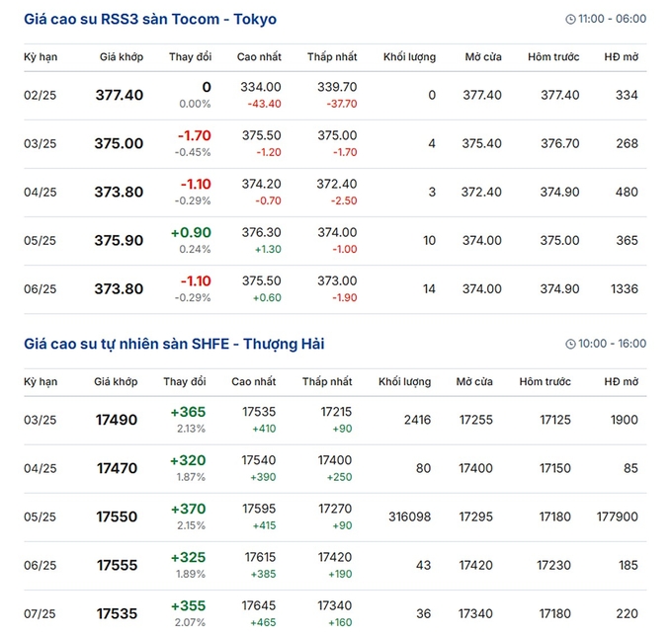Click the clock icon beside 10:00 - 16:00
Image resolution: width=672 pixels, height=635 pixels.
570,344
